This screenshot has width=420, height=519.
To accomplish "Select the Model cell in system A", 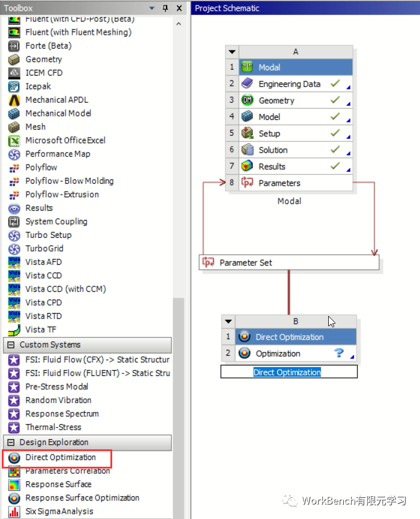I will (x=296, y=117).
